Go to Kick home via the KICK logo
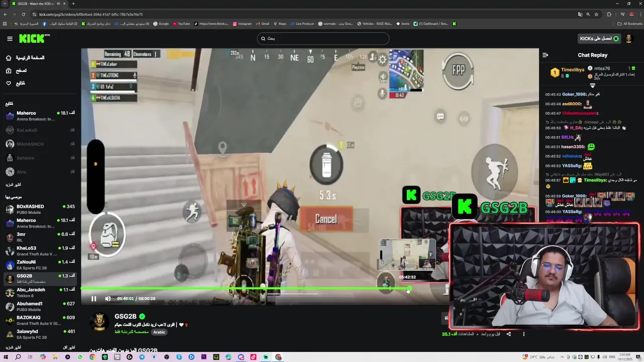 (34, 38)
